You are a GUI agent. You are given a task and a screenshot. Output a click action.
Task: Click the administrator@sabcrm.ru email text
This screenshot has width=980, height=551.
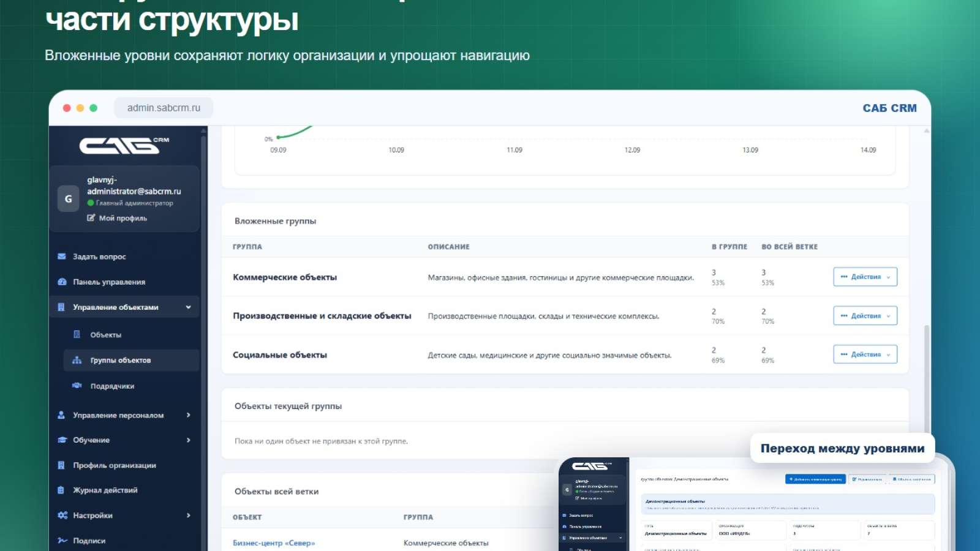[134, 192]
